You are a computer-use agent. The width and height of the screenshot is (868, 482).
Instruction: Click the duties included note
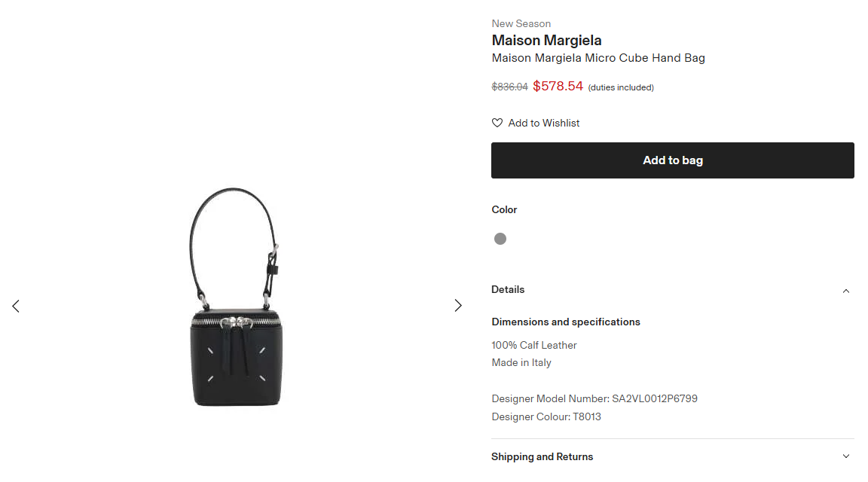point(621,87)
